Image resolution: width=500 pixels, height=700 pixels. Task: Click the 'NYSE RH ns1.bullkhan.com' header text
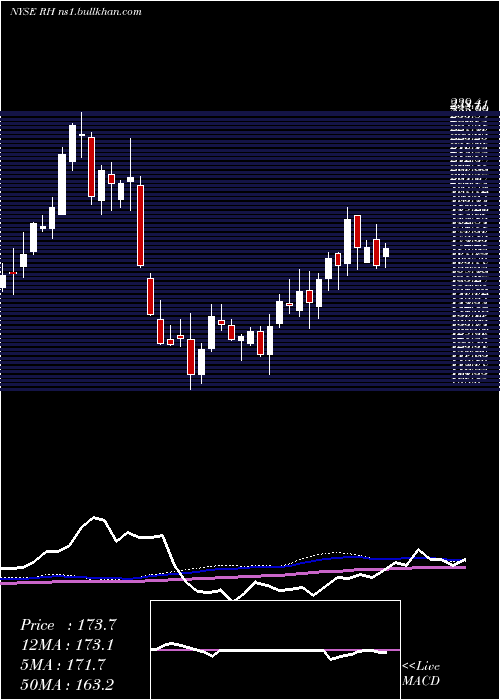tap(75, 12)
